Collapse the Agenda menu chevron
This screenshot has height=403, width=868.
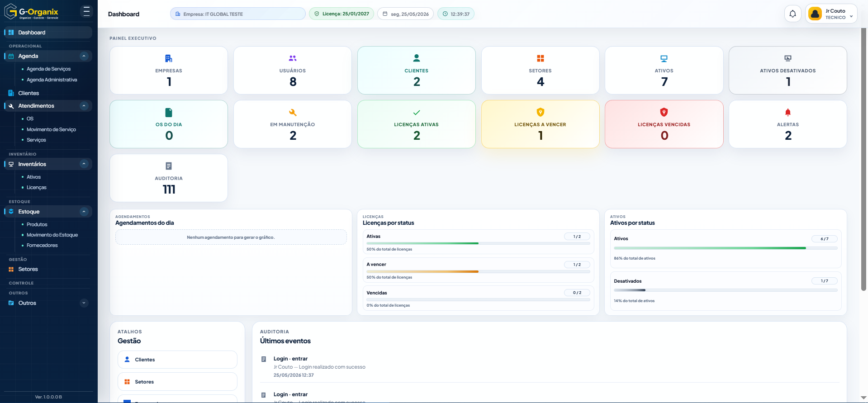(84, 56)
